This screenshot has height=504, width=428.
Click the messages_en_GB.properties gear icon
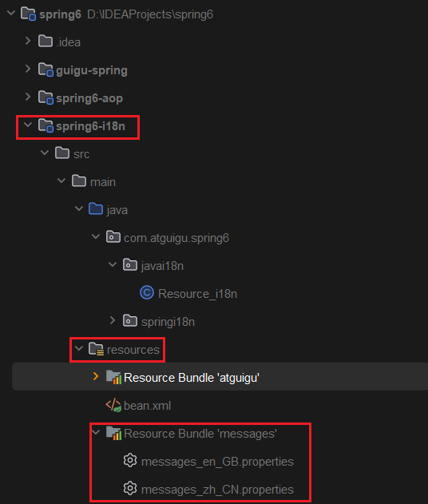[x=130, y=461]
